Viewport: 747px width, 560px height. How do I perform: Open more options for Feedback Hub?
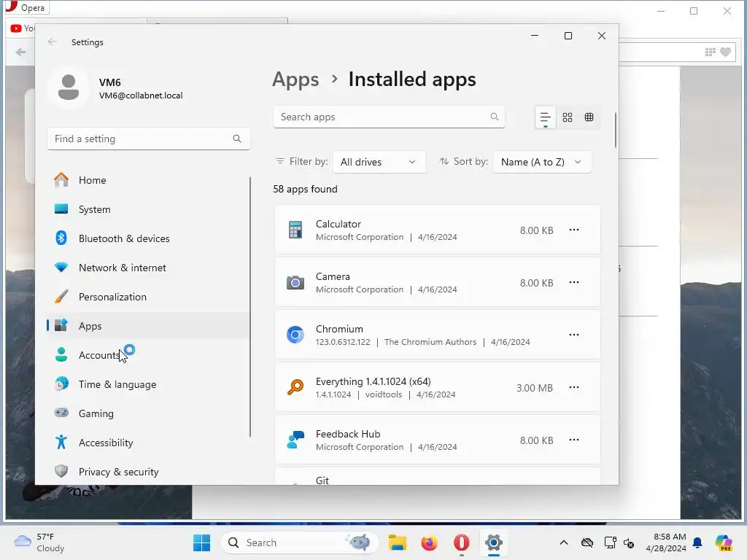point(574,440)
